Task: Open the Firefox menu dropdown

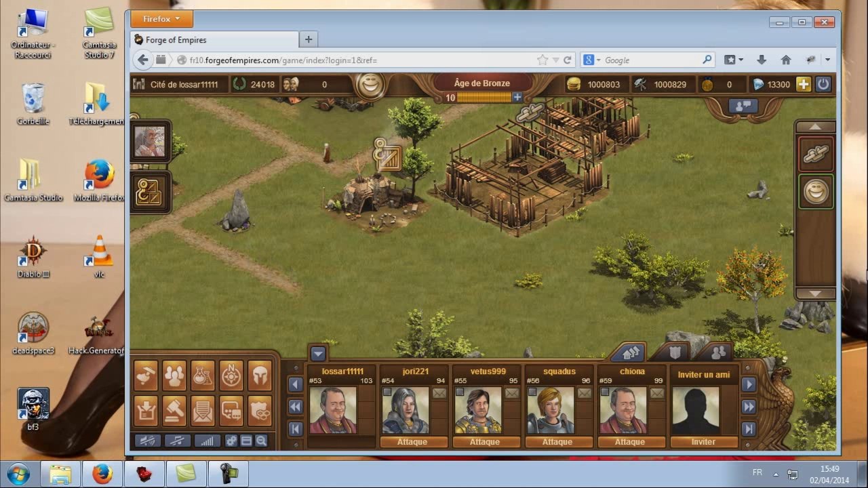Action: pos(161,19)
